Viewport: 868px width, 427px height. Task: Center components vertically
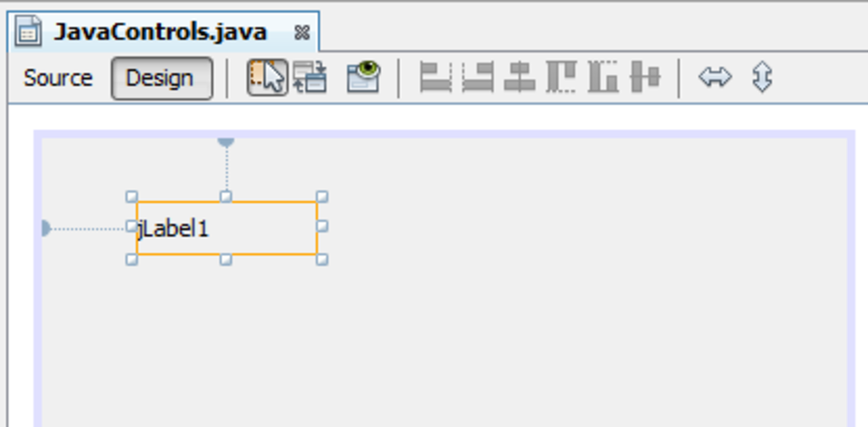pyautogui.click(x=645, y=77)
